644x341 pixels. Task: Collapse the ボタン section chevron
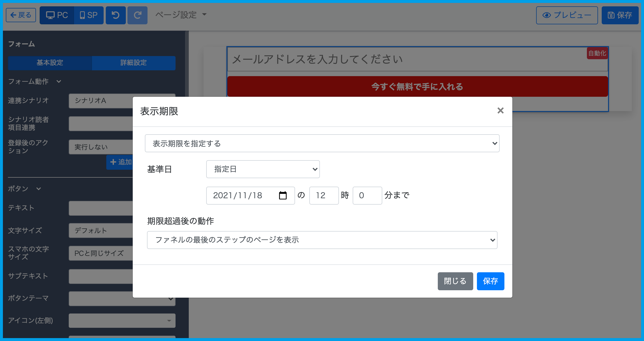point(39,189)
